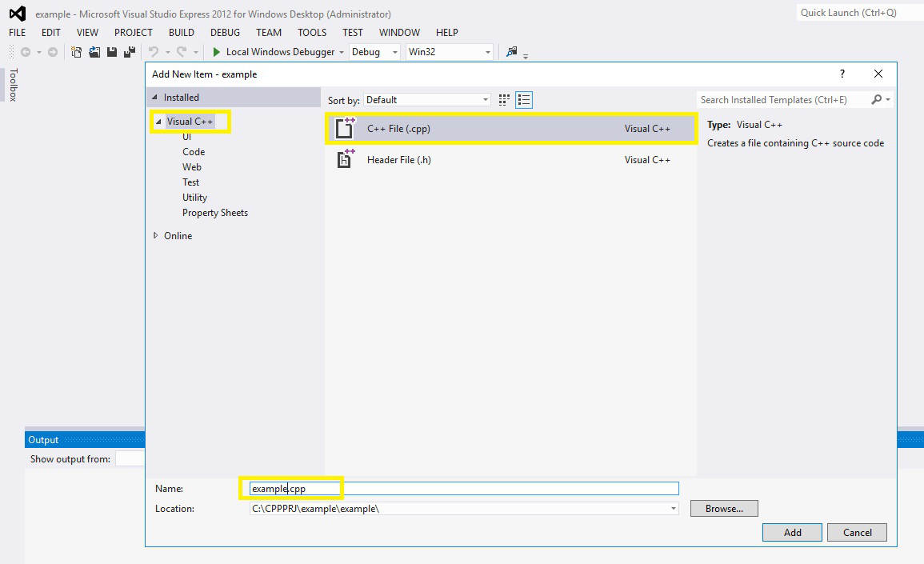Collapse the Installed templates section

click(x=155, y=98)
